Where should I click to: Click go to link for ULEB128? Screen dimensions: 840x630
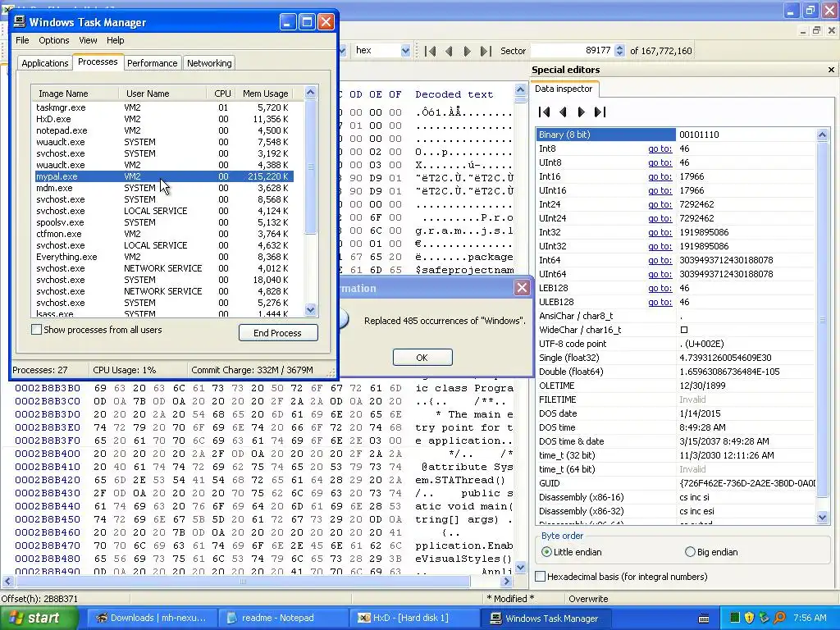pos(660,302)
